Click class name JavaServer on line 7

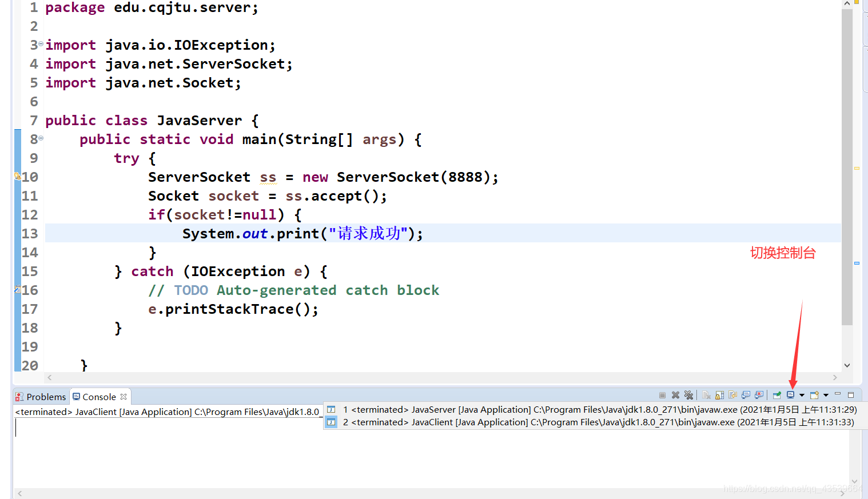[x=200, y=121]
